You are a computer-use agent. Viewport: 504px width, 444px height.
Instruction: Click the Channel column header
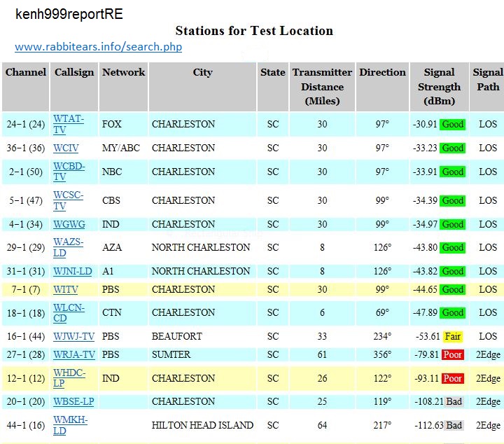click(26, 72)
